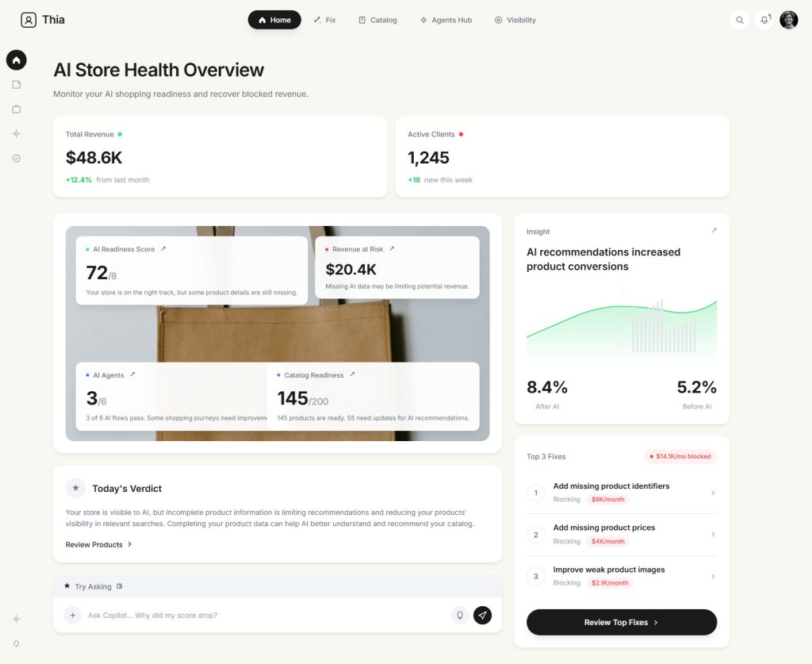Open settings icon at sidebar bottom
This screenshot has width=812, height=664.
(x=16, y=619)
